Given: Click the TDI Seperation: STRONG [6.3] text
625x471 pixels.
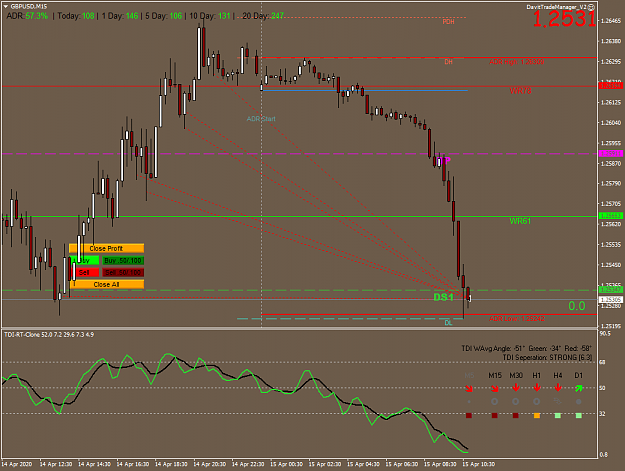Looking at the screenshot, I should pos(547,357).
